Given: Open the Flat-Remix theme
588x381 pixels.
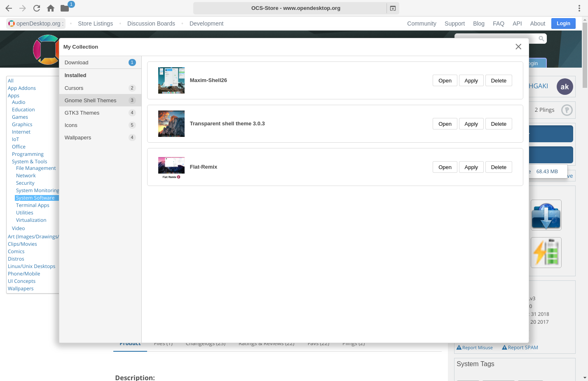Looking at the screenshot, I should 445,167.
